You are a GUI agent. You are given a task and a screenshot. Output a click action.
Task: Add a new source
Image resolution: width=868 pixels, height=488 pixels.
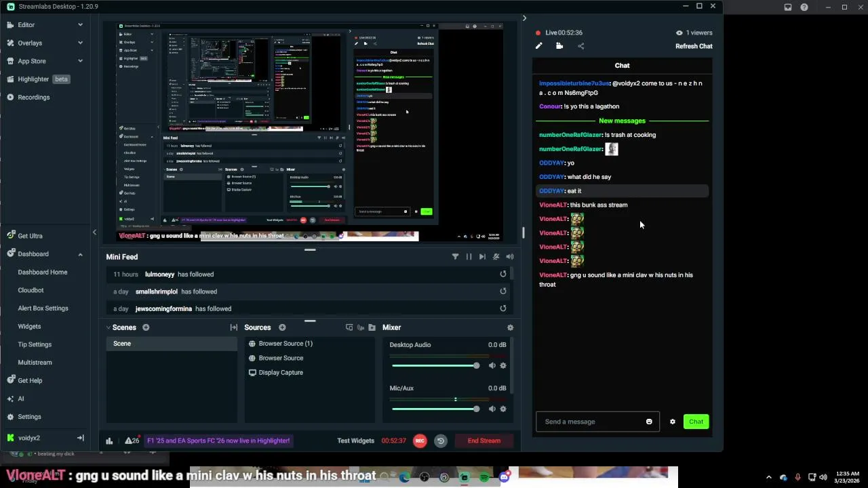[x=282, y=327]
